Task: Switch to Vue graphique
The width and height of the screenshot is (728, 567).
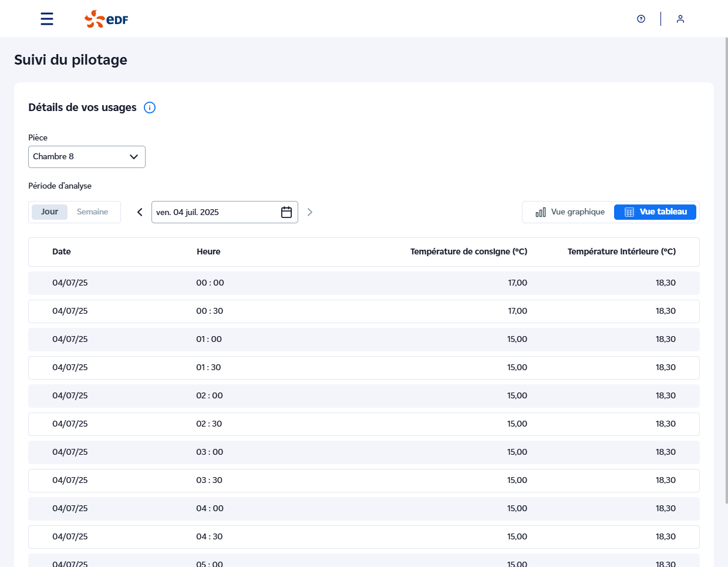Action: pos(569,212)
